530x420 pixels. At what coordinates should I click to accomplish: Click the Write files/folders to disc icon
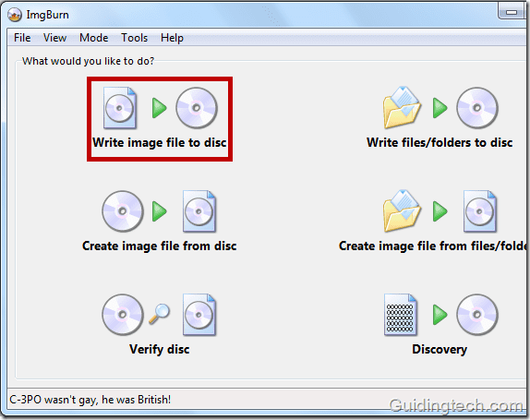click(x=440, y=108)
